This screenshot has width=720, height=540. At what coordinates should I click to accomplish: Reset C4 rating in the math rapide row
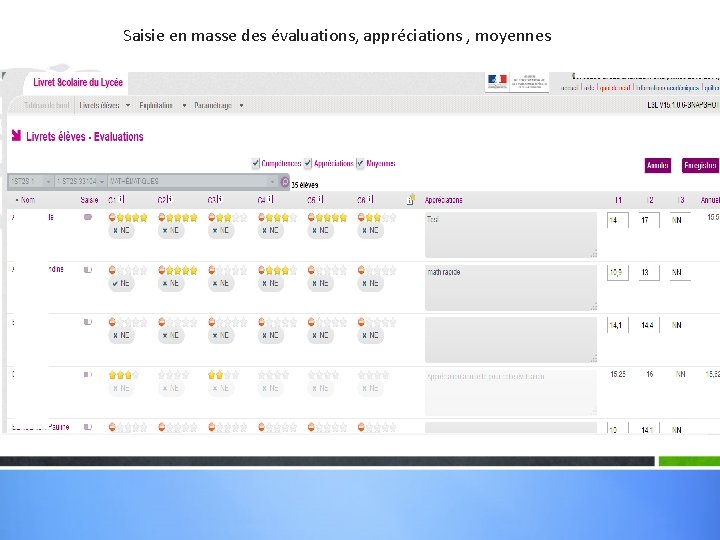[x=261, y=270]
